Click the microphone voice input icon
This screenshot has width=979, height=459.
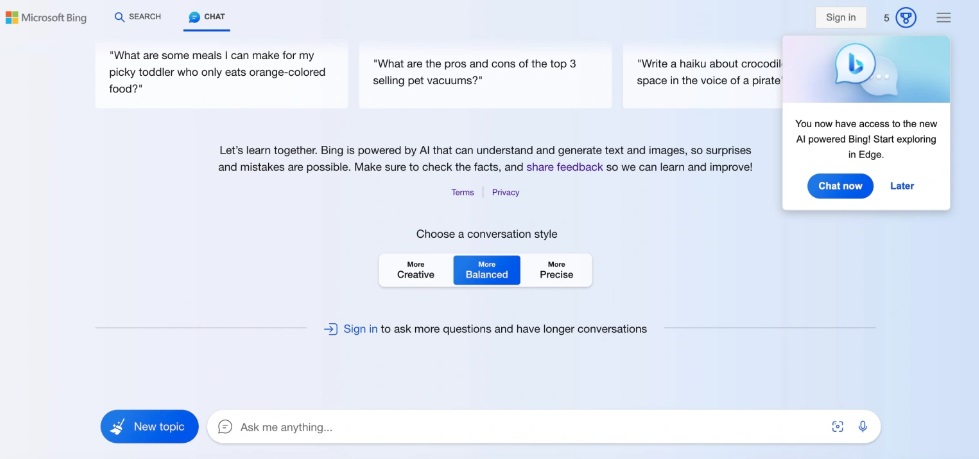[x=862, y=427]
